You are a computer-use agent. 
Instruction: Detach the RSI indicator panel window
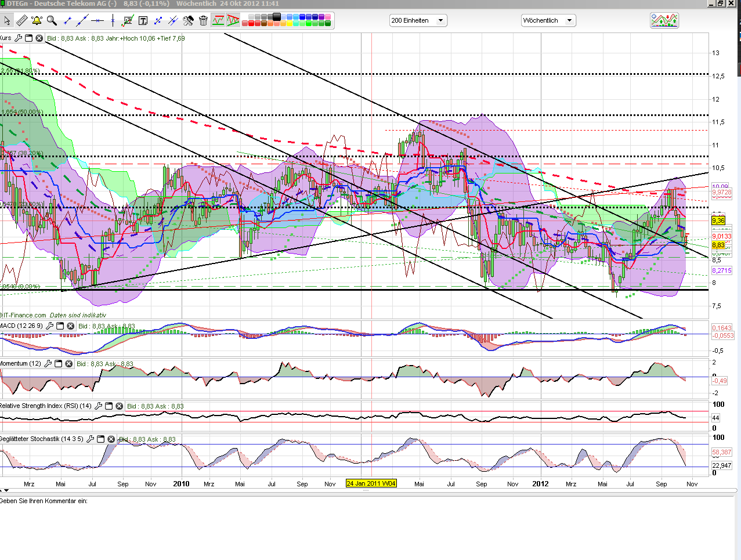point(109,406)
